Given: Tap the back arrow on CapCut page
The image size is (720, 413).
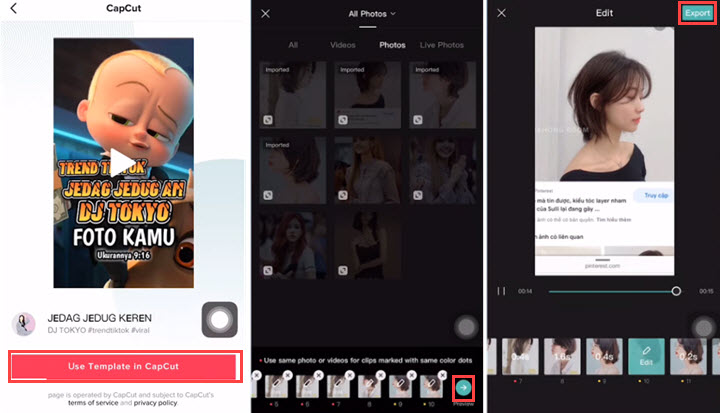Looking at the screenshot, I should click(x=14, y=8).
